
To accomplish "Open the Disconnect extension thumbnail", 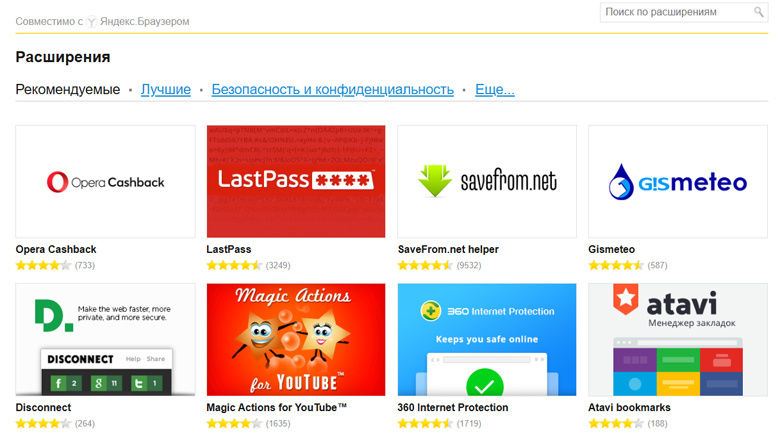I will 105,339.
